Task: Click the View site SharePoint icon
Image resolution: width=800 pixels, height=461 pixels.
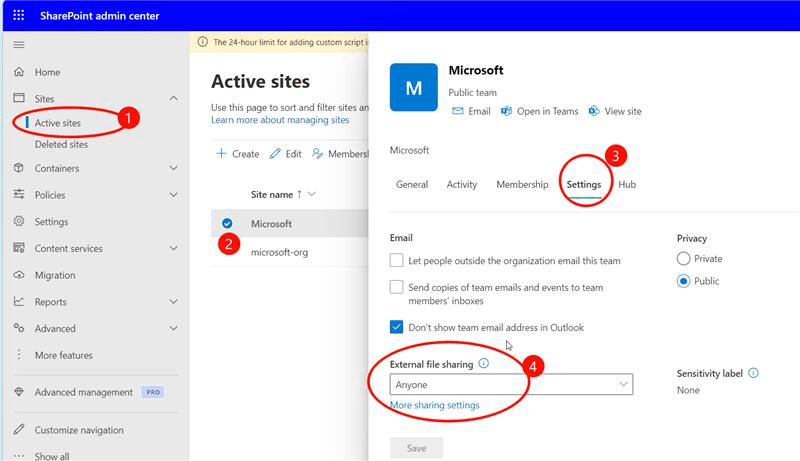Action: pos(594,111)
